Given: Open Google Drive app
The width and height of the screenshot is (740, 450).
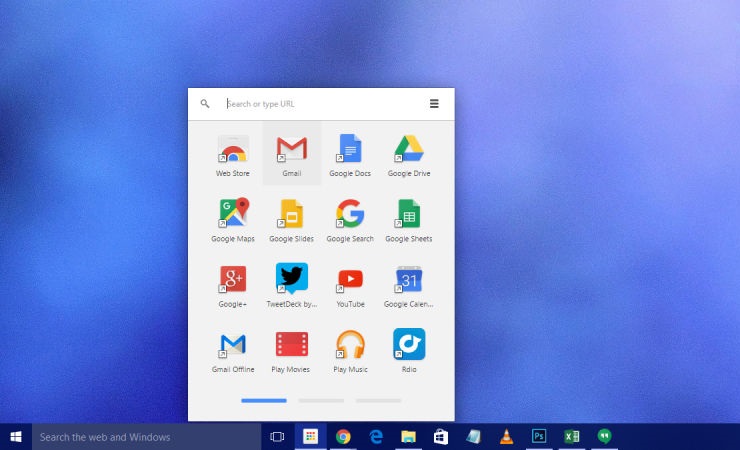Looking at the screenshot, I should coord(409,155).
